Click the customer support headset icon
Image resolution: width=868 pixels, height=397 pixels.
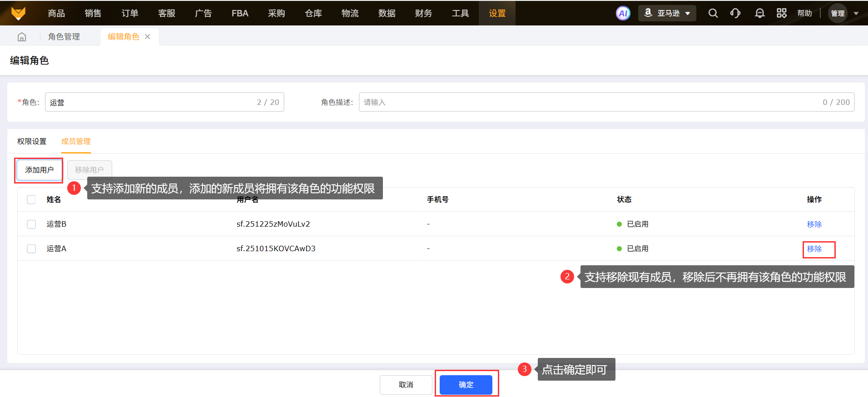tap(735, 13)
